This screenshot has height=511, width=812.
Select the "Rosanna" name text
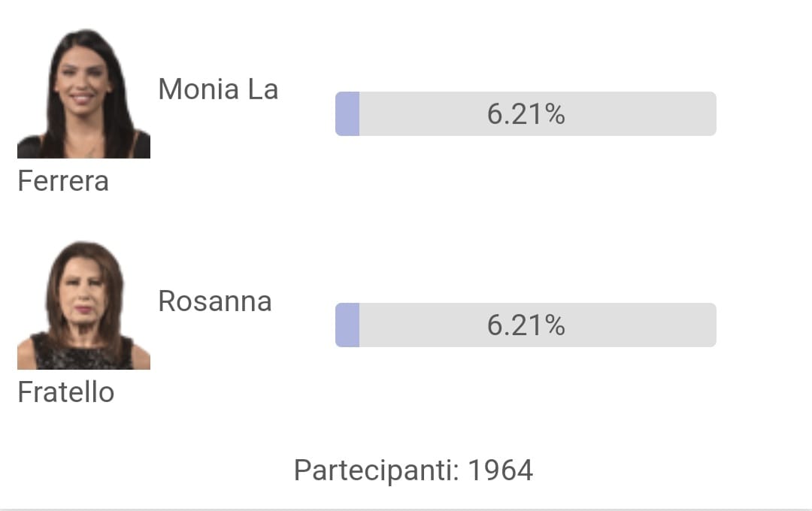(x=215, y=301)
